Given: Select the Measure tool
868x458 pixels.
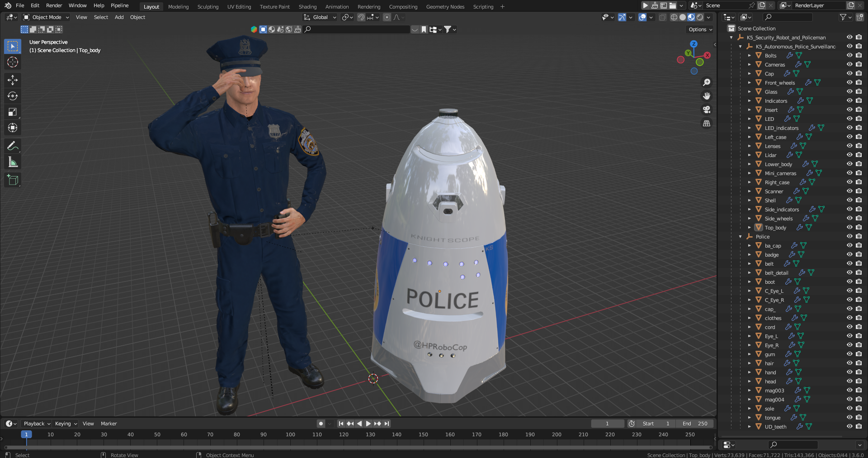Looking at the screenshot, I should 13,162.
